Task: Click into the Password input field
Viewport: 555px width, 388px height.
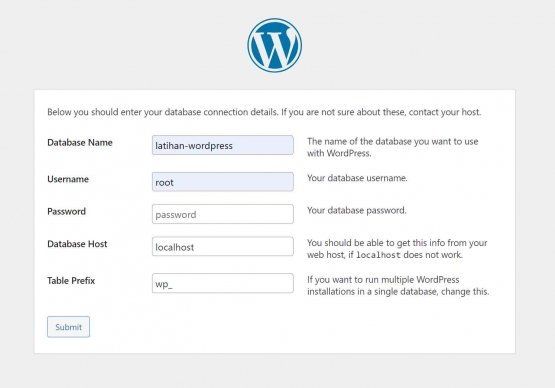Action: click(x=223, y=214)
